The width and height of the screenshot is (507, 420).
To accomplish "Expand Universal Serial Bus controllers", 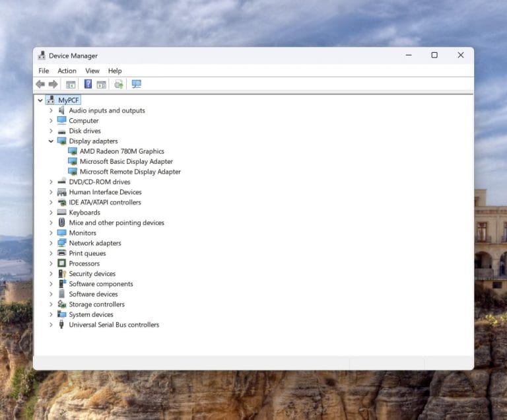I will click(x=51, y=325).
